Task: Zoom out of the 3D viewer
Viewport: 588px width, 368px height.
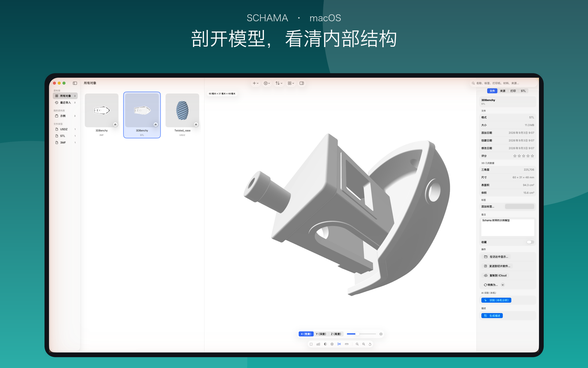Action: click(x=357, y=344)
